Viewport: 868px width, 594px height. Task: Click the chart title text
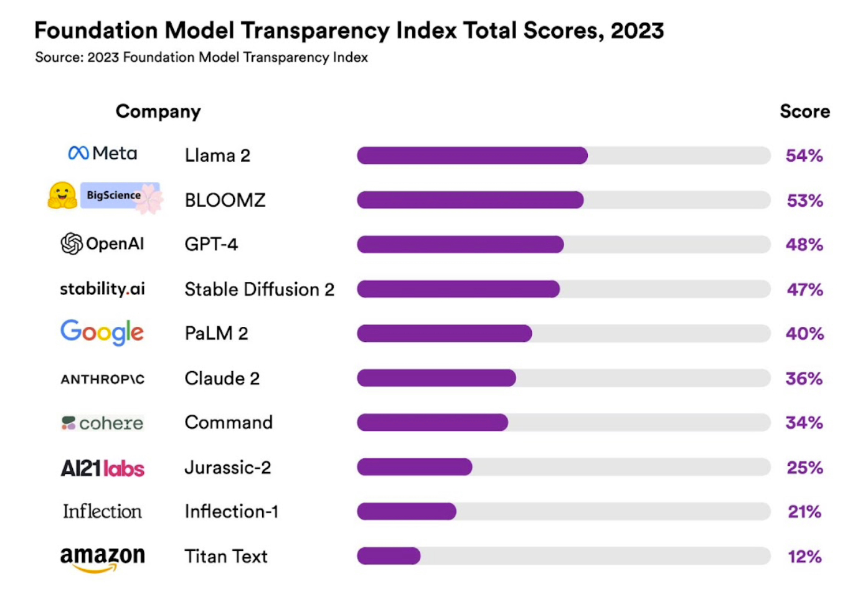click(x=349, y=31)
